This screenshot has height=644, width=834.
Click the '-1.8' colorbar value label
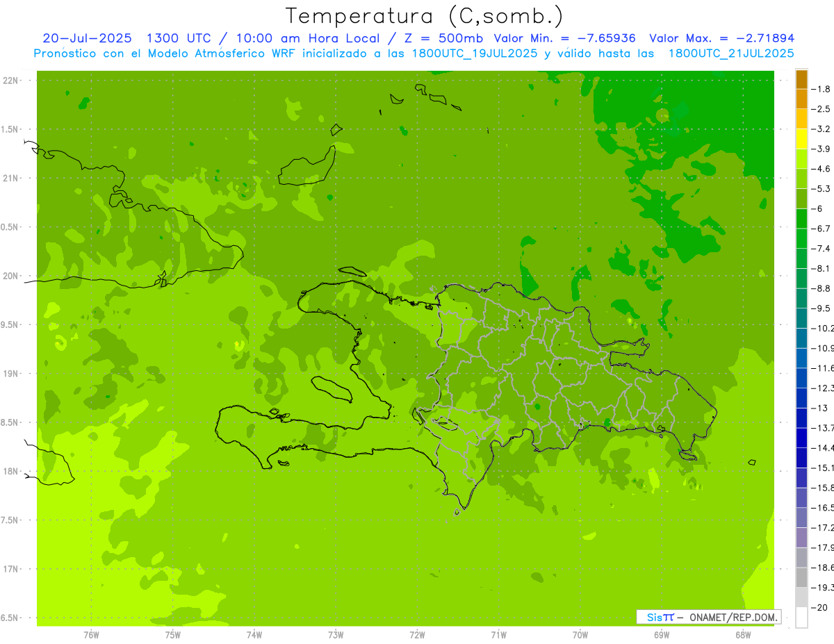click(x=821, y=89)
